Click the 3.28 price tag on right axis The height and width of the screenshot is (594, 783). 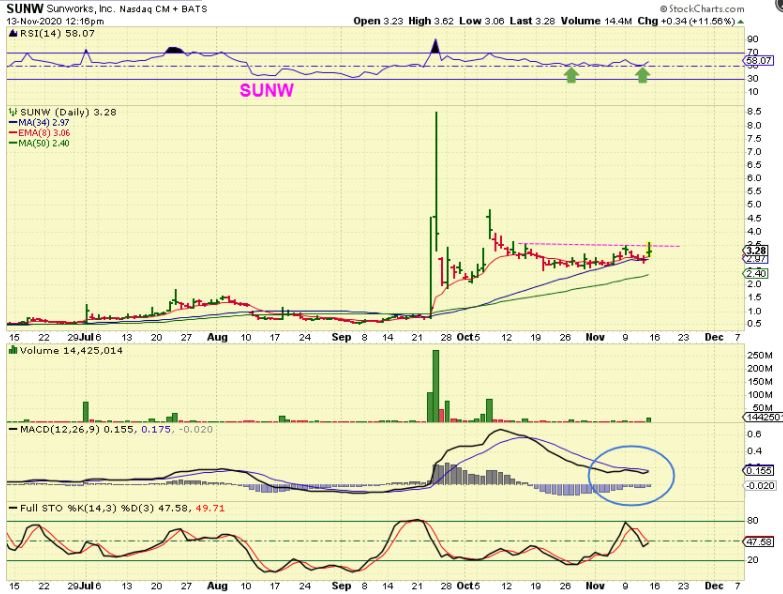pos(757,251)
